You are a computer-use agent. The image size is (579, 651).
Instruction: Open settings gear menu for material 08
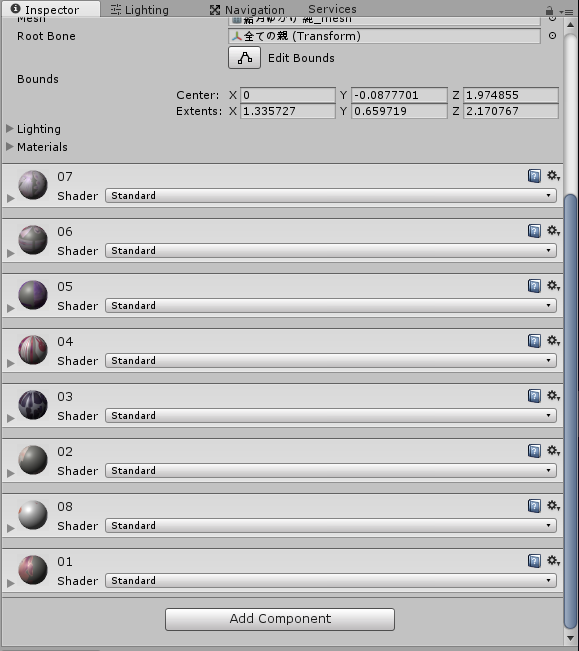point(553,506)
